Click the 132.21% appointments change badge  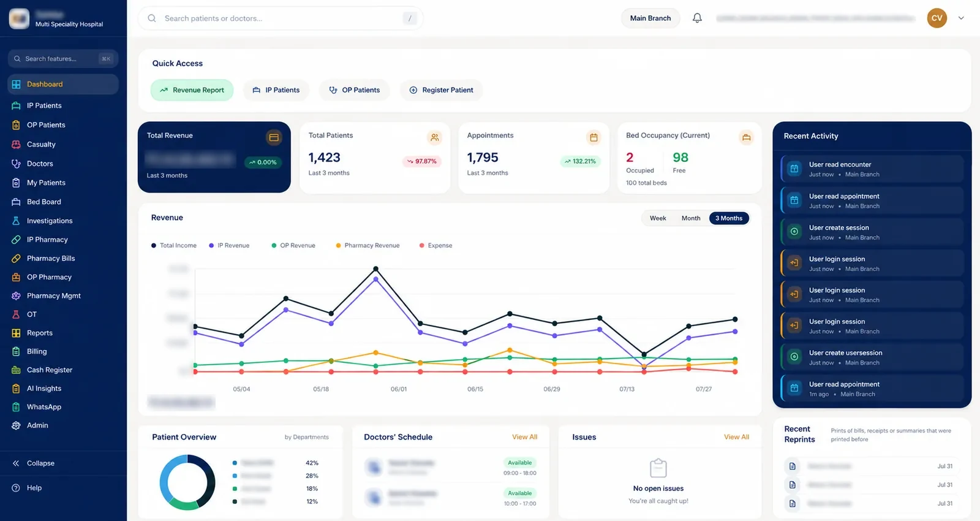[x=580, y=161]
